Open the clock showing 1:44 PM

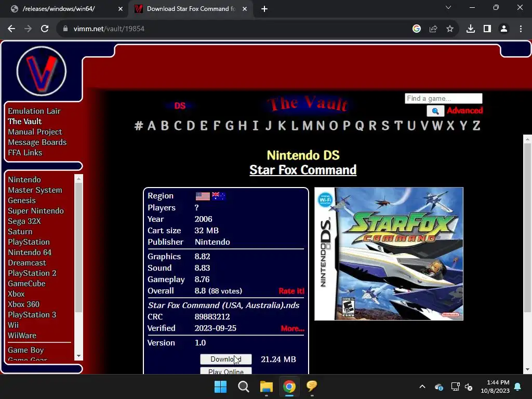tap(495, 387)
